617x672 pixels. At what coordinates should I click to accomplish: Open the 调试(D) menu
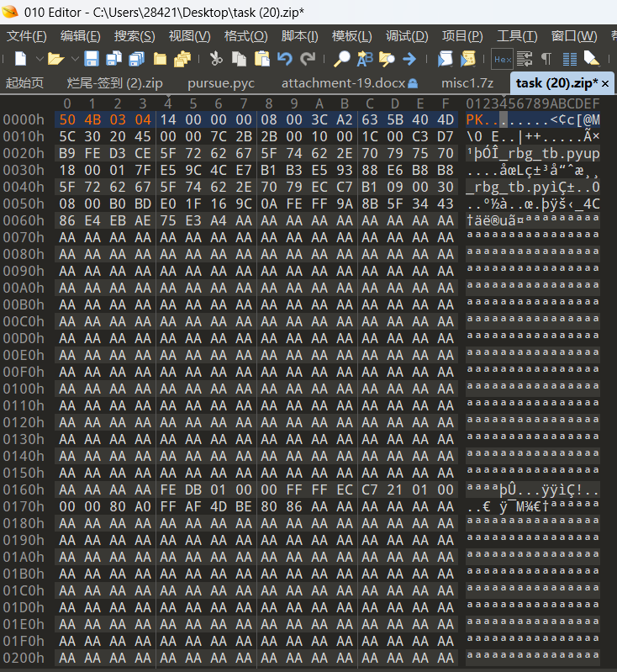tap(407, 36)
